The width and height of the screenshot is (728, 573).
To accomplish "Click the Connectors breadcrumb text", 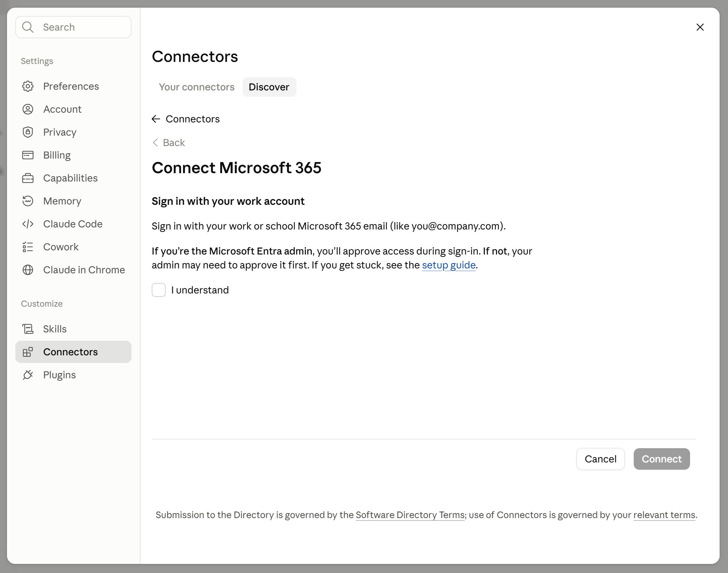I will click(192, 119).
